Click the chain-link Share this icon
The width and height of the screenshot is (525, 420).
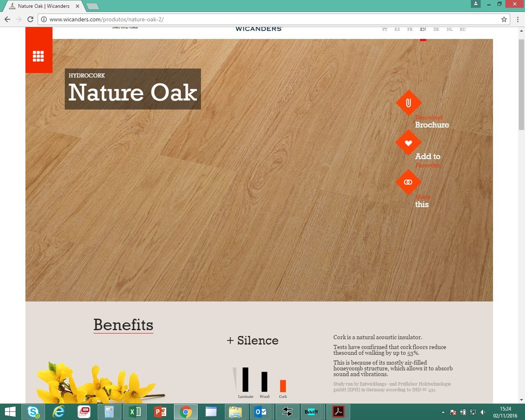pos(409,182)
